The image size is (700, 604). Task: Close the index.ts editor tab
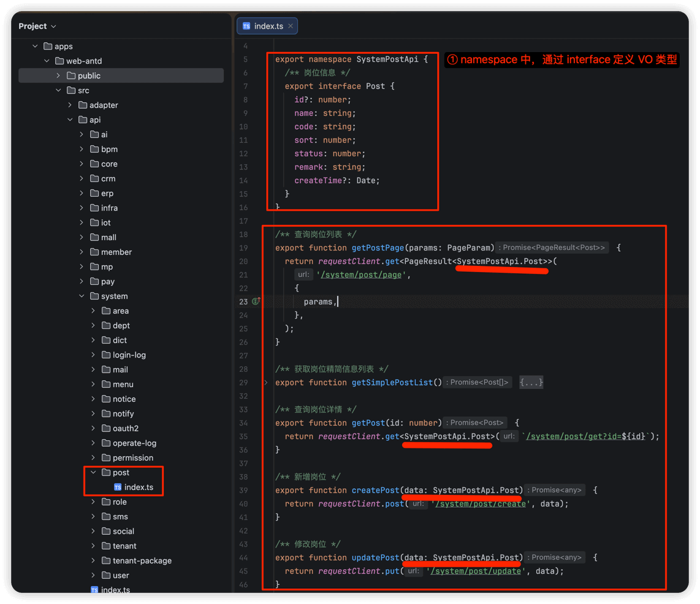(x=291, y=26)
